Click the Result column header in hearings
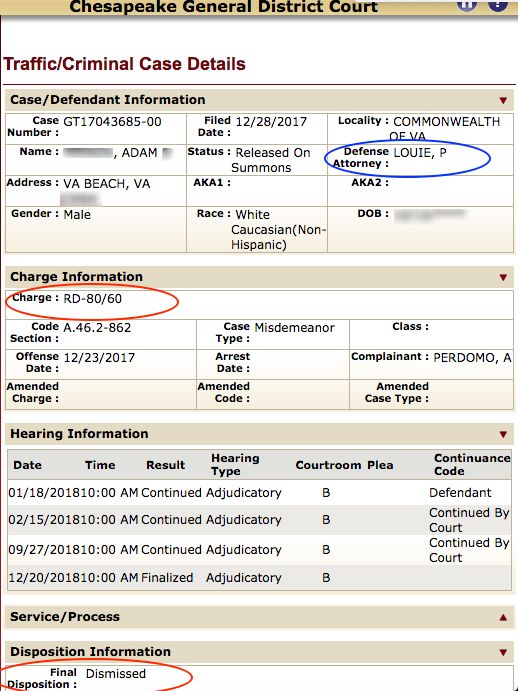The image size is (518, 691). tap(166, 465)
